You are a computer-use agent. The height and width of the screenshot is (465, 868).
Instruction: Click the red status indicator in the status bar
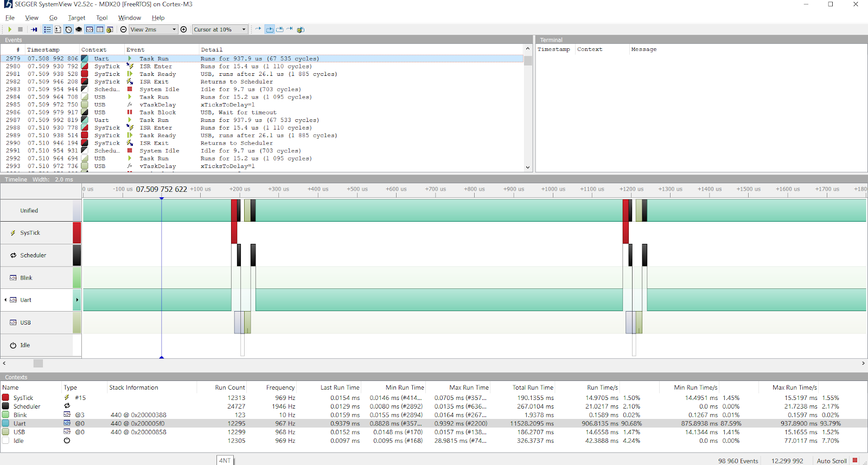pos(855,461)
